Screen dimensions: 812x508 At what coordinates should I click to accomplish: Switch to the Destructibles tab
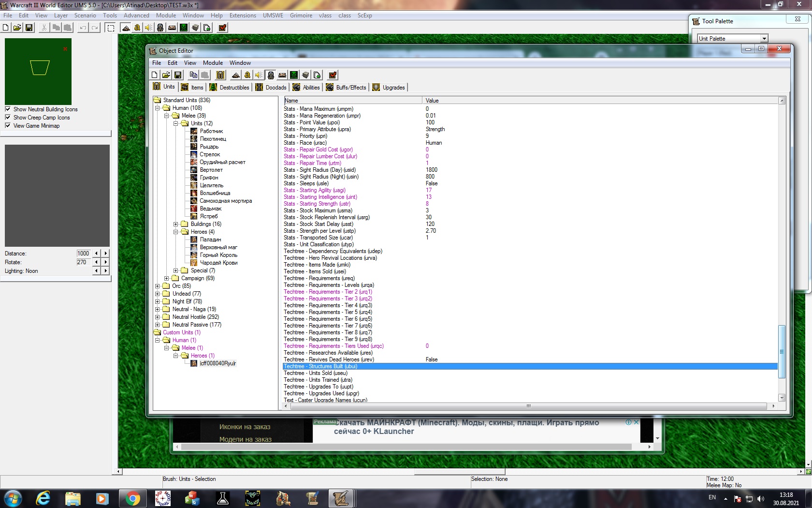coord(230,88)
